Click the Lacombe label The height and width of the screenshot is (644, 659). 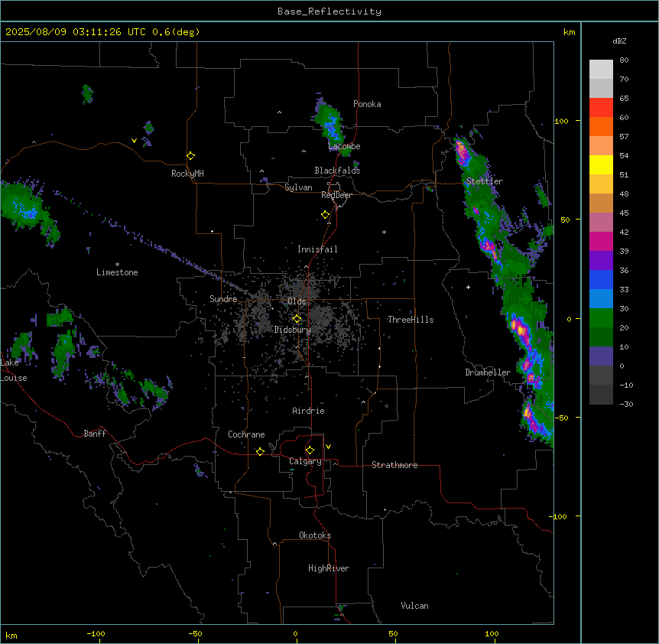pyautogui.click(x=344, y=146)
